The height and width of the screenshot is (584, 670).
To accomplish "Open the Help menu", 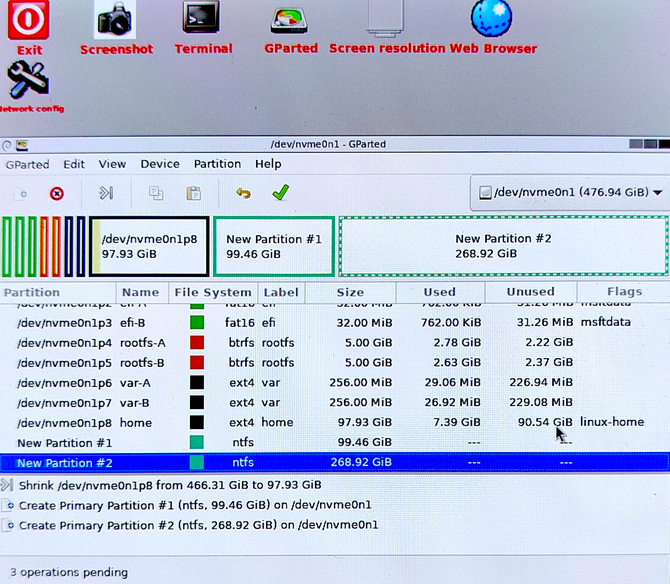I will 268,164.
